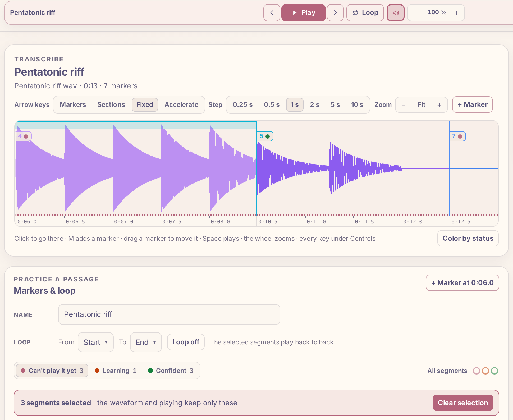Select marker 4 flag on waveform
The width and height of the screenshot is (513, 420).
click(23, 136)
